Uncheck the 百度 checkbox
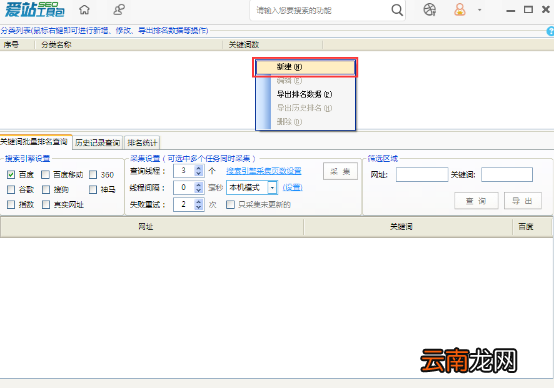554x389 pixels. click(x=11, y=175)
